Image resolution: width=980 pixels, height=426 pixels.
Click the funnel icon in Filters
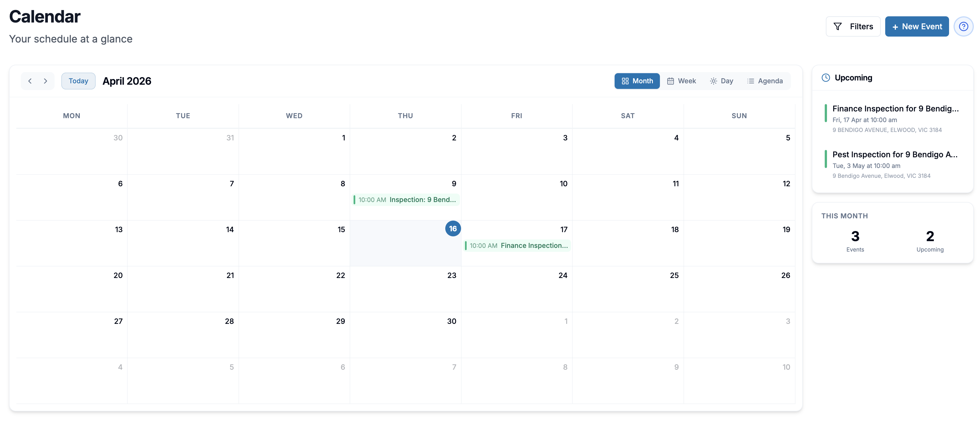(x=837, y=27)
